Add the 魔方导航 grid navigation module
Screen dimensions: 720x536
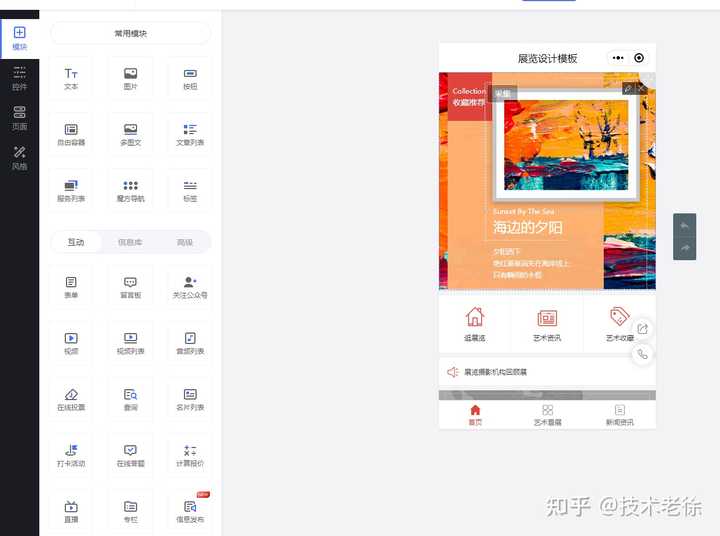tap(130, 191)
